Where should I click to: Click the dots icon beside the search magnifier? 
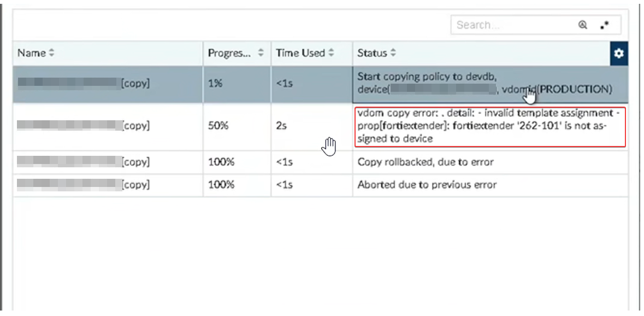(604, 25)
